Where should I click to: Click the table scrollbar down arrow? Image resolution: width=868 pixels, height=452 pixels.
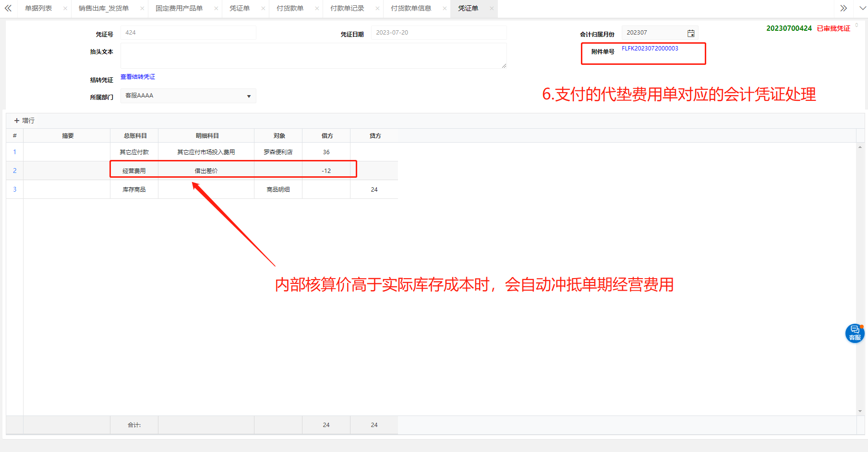[859, 411]
